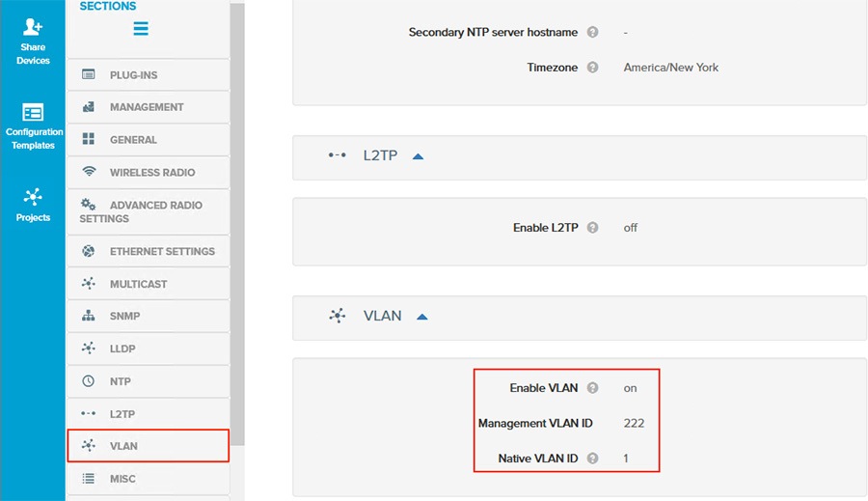
Task: Click help icon beside Native VLAN ID
Action: coord(593,459)
